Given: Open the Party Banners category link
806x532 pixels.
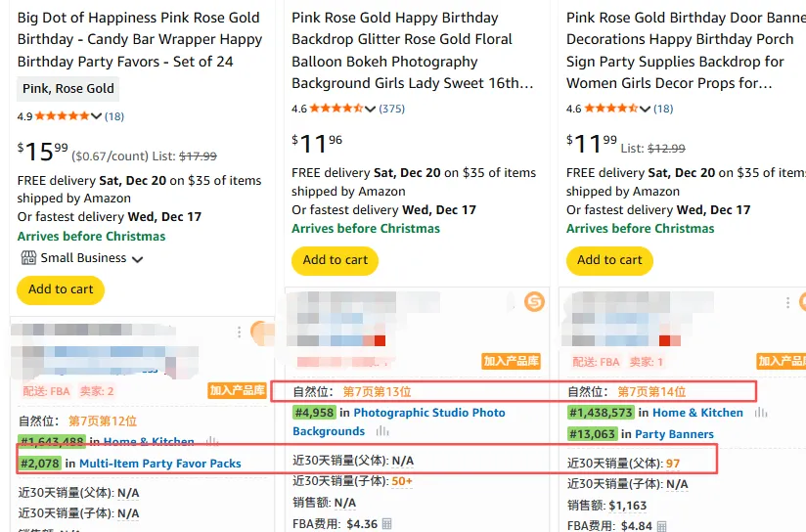Looking at the screenshot, I should tap(674, 434).
